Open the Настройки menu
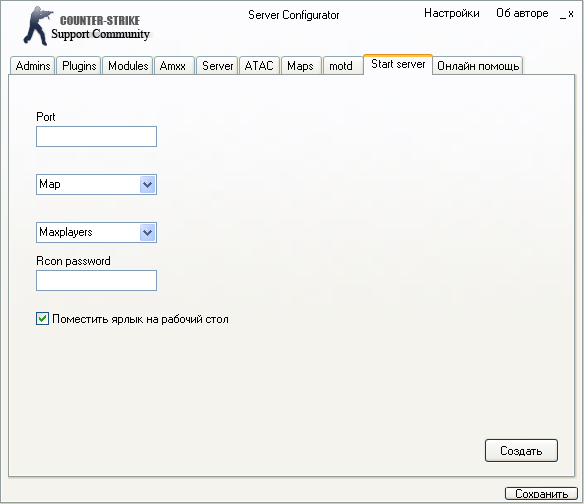 coord(451,13)
